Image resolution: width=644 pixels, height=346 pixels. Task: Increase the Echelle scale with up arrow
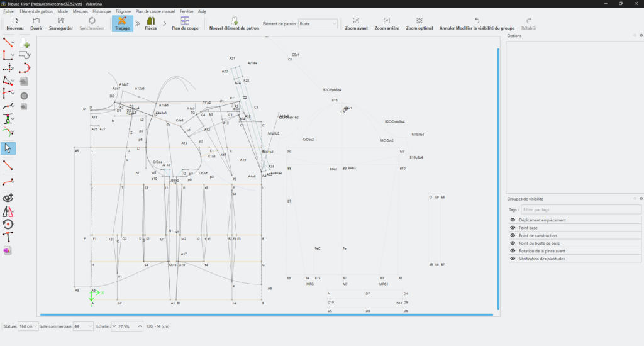point(140,326)
